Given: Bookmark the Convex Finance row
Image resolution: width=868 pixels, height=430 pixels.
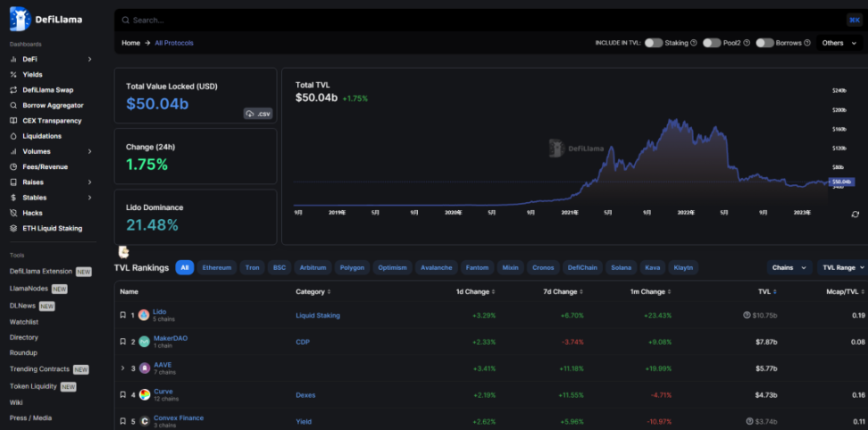Looking at the screenshot, I should pos(123,422).
